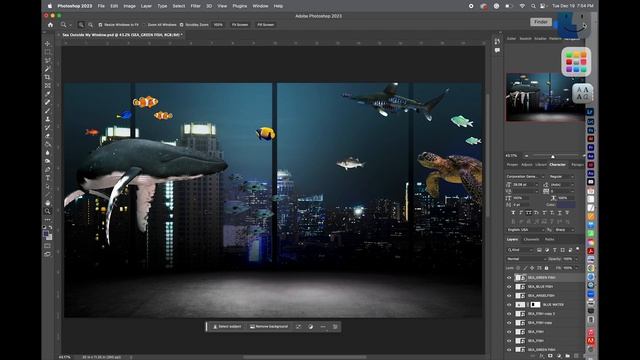Open the font style Regular dropdown

pos(561,176)
